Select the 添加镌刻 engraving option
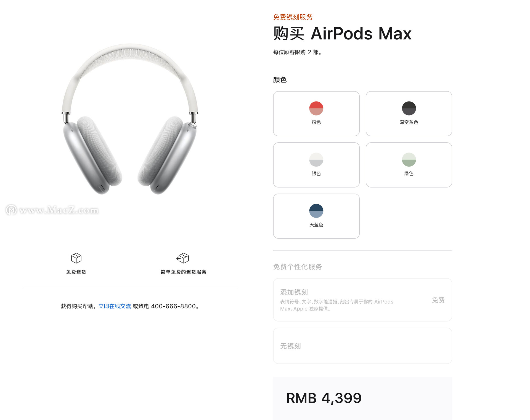Screen dimensions: 530x420 tap(362, 300)
